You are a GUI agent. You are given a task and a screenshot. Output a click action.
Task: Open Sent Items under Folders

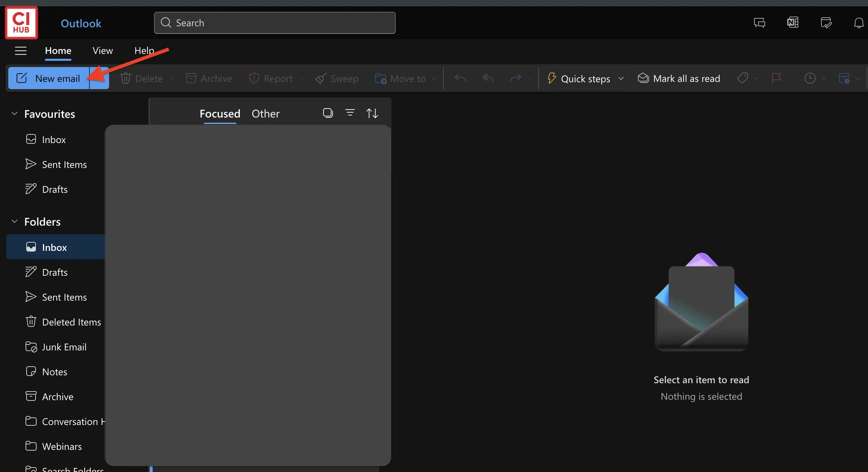click(56, 297)
